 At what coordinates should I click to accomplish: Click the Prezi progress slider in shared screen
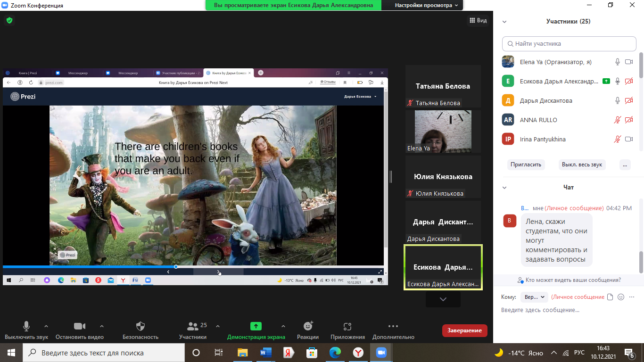point(176,267)
